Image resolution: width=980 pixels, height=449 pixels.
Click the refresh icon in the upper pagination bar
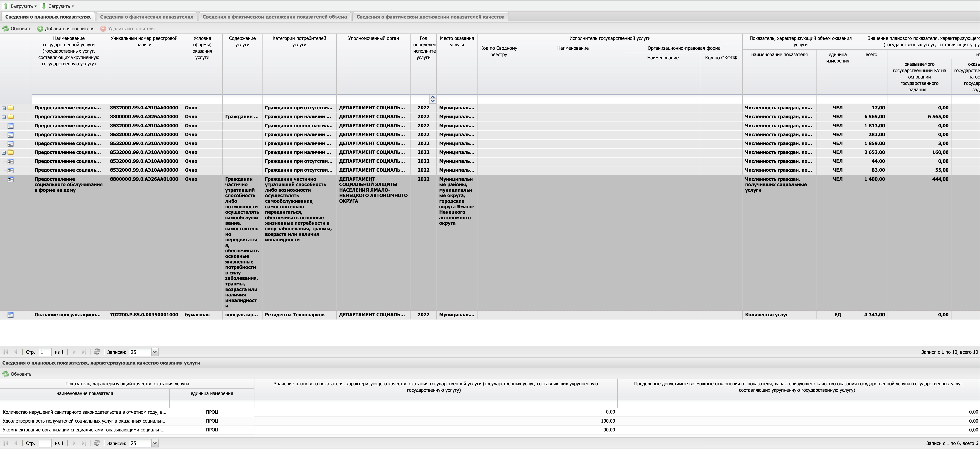(x=97, y=352)
